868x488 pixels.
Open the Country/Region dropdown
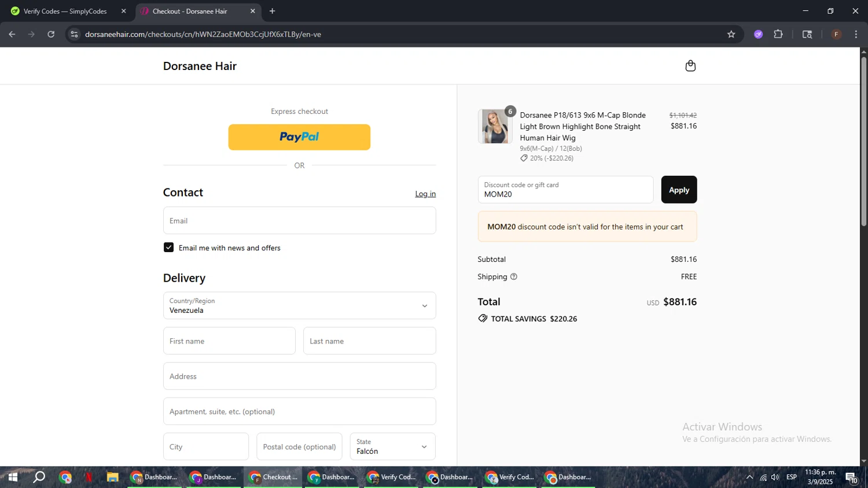point(299,305)
